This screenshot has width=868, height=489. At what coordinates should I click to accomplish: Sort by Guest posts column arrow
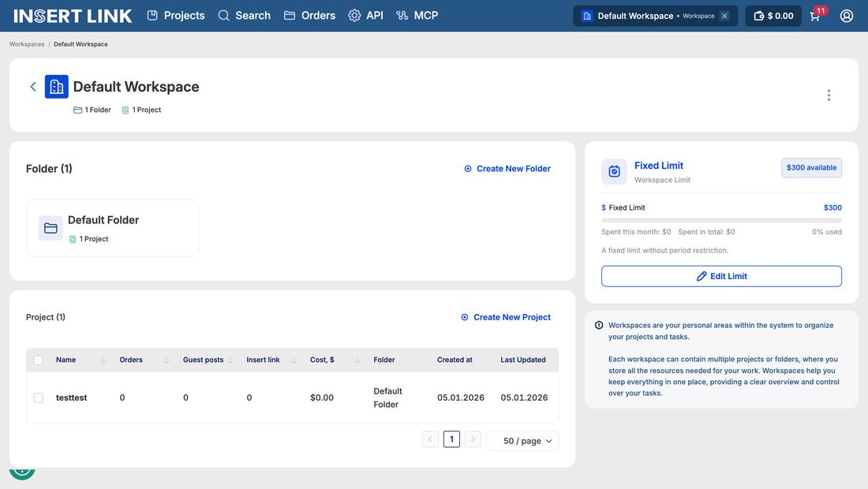click(x=230, y=360)
